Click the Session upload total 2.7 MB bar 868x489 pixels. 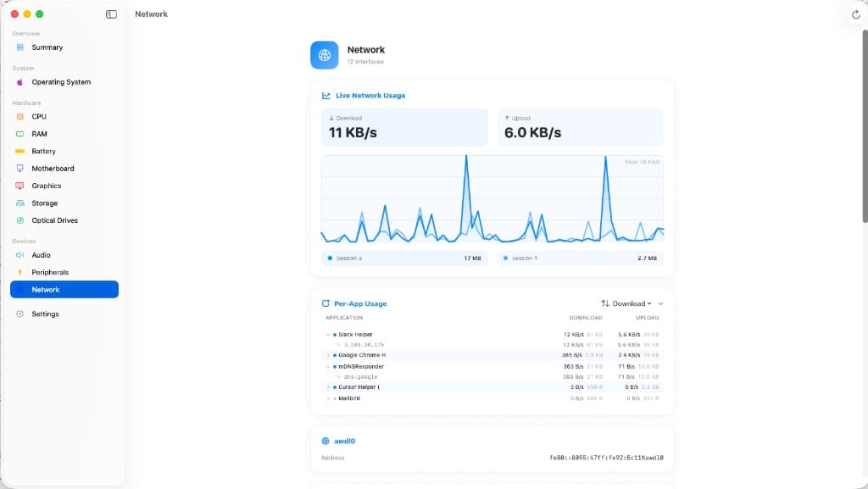pos(580,258)
